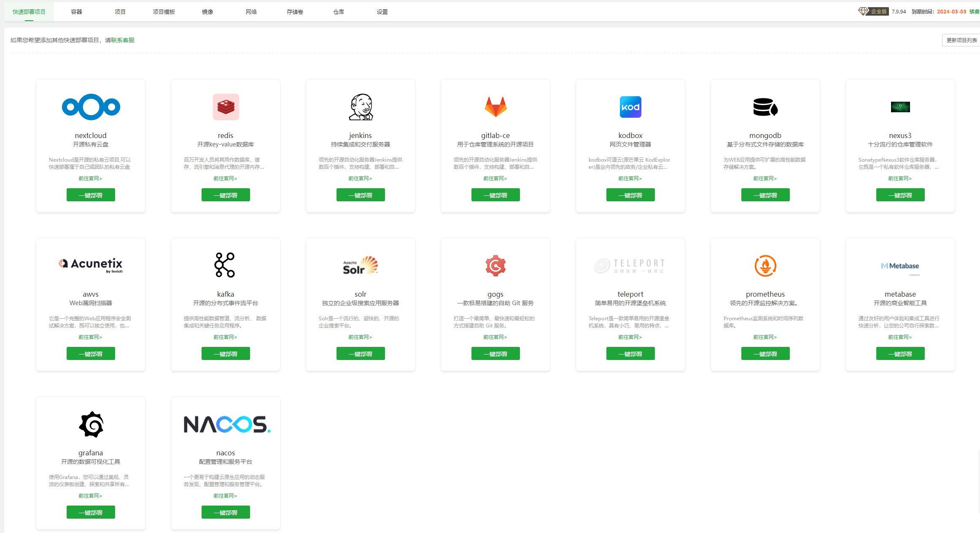Image resolution: width=980 pixels, height=533 pixels.
Task: Switch to the 容器 tab
Action: click(76, 12)
